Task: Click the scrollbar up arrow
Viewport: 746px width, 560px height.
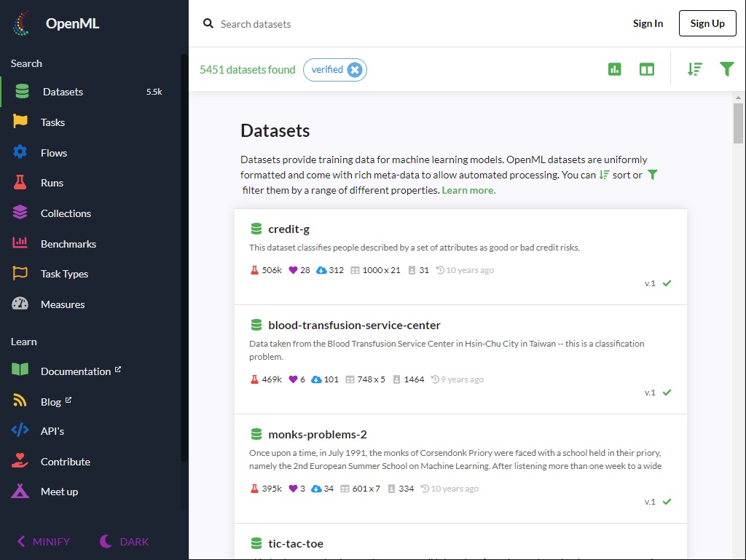Action: click(x=738, y=98)
